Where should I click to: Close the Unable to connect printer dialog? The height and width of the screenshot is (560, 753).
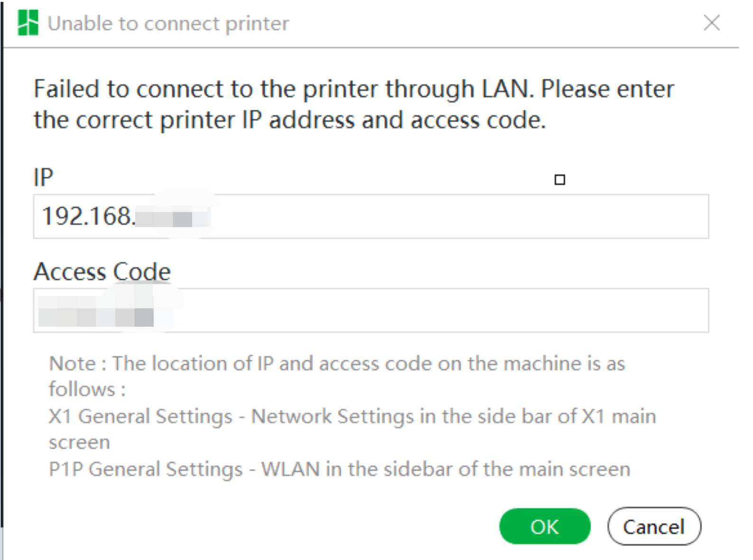pyautogui.click(x=711, y=23)
